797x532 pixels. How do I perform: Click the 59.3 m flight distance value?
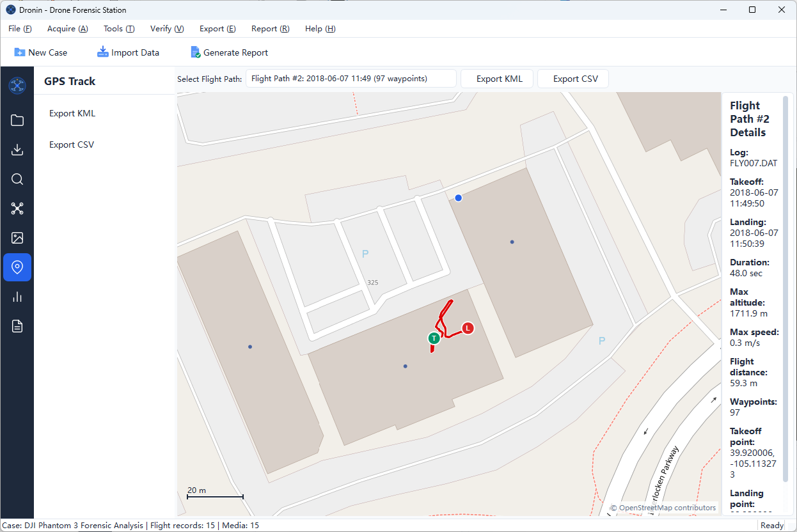pyautogui.click(x=743, y=383)
